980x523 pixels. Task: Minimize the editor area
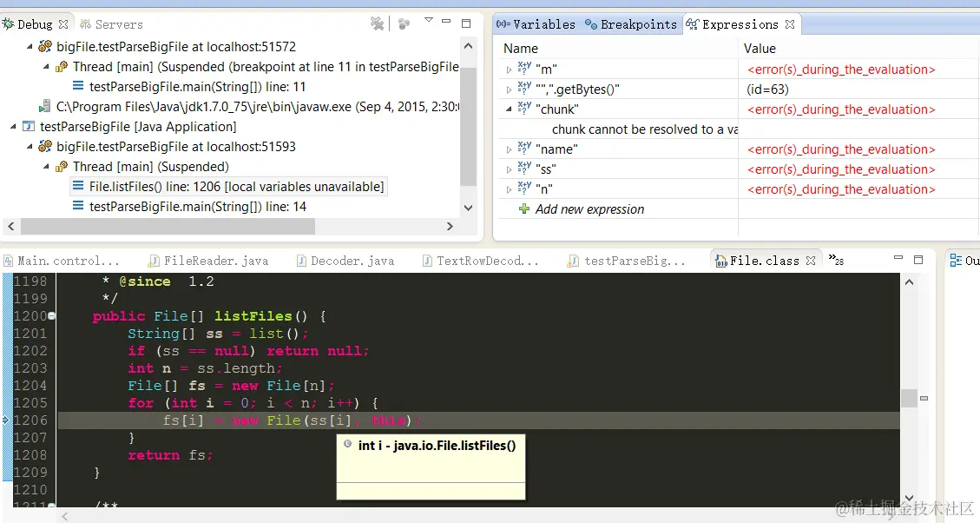[898, 257]
